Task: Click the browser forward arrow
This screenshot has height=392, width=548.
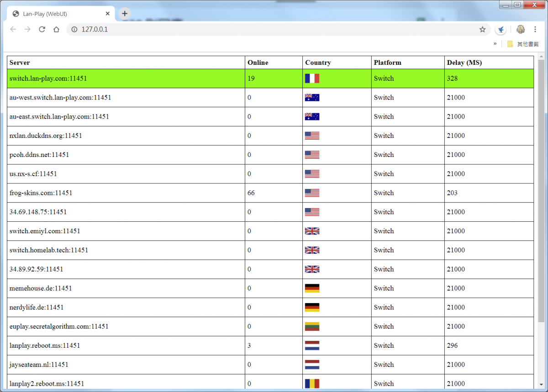Action: (x=27, y=29)
